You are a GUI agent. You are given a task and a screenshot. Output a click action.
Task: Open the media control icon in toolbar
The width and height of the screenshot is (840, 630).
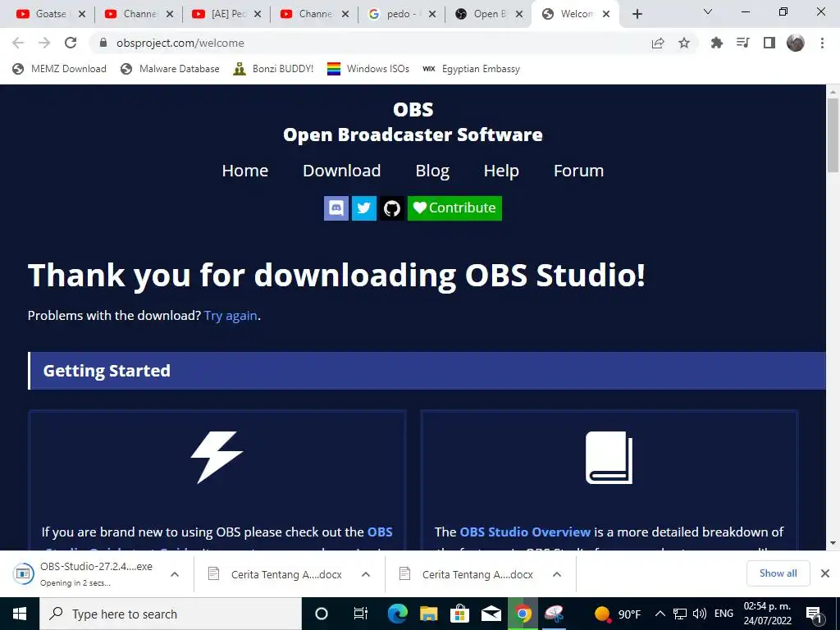[x=742, y=43]
